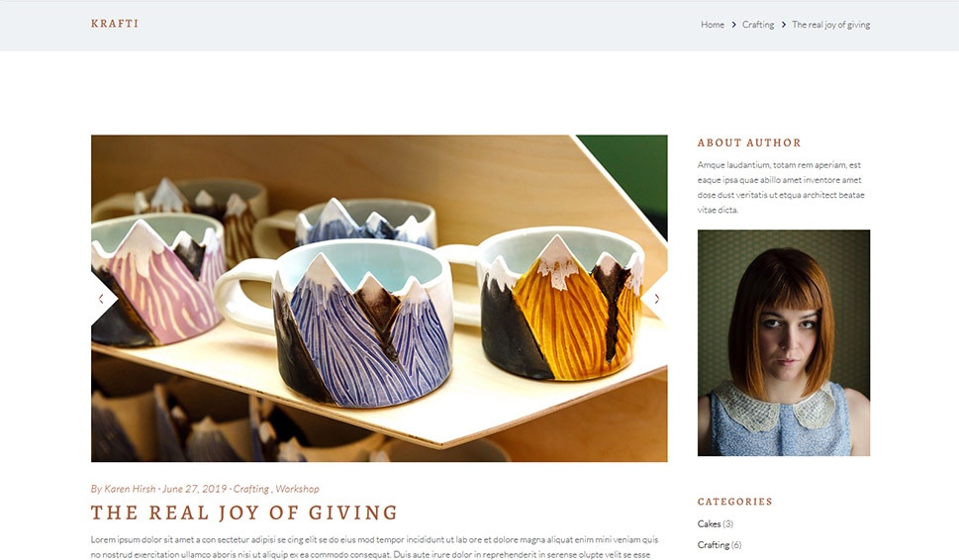
Task: Select the Cakes (3) category
Action: tap(715, 524)
